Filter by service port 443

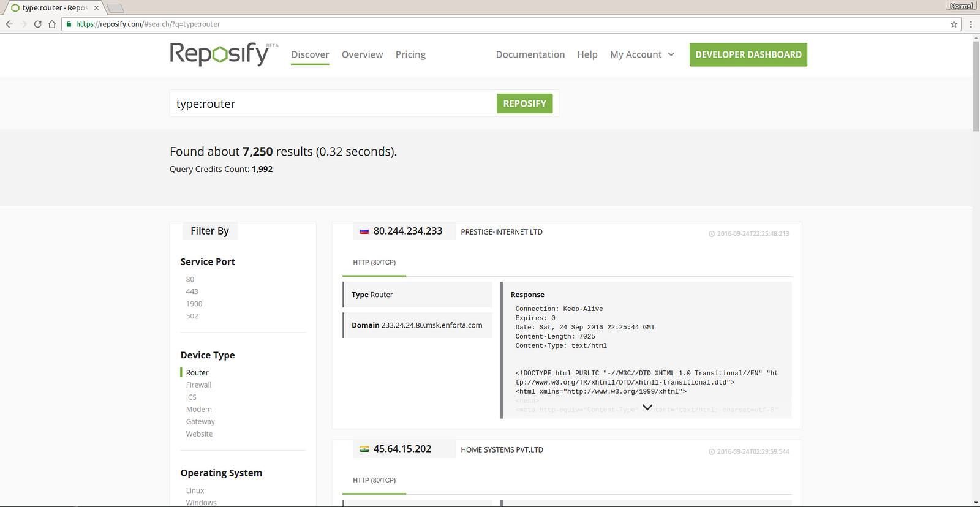[192, 291]
